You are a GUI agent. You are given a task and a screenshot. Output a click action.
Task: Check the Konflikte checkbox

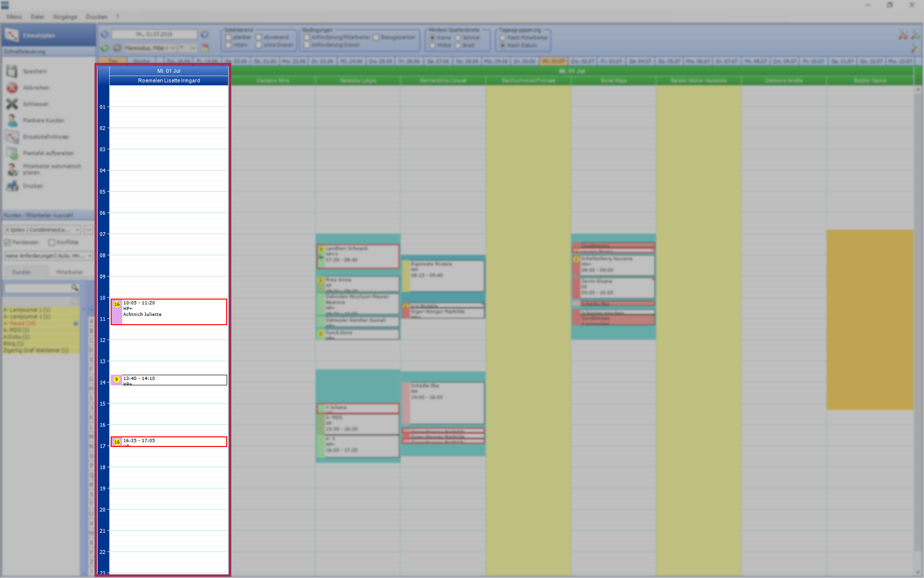tap(51, 242)
